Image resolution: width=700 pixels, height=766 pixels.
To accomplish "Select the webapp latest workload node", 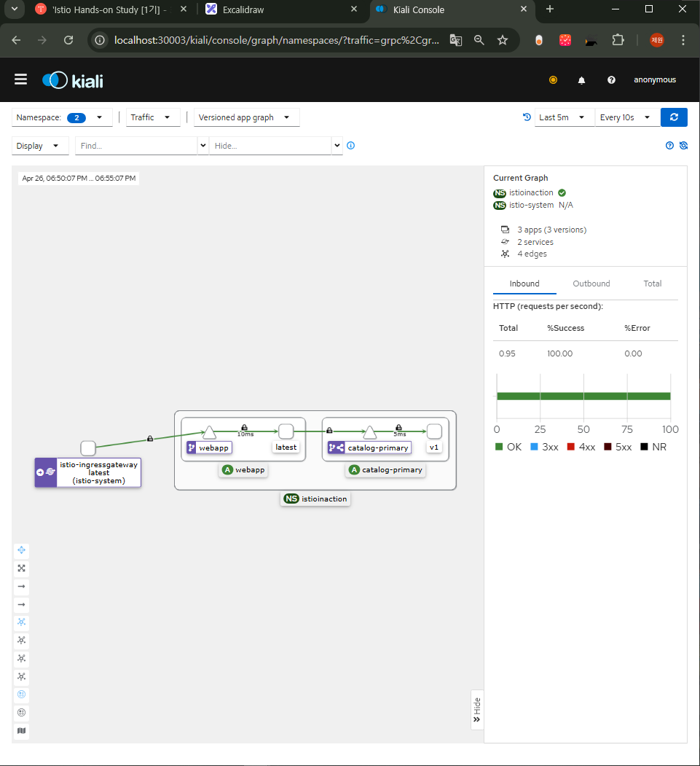I will click(x=286, y=431).
